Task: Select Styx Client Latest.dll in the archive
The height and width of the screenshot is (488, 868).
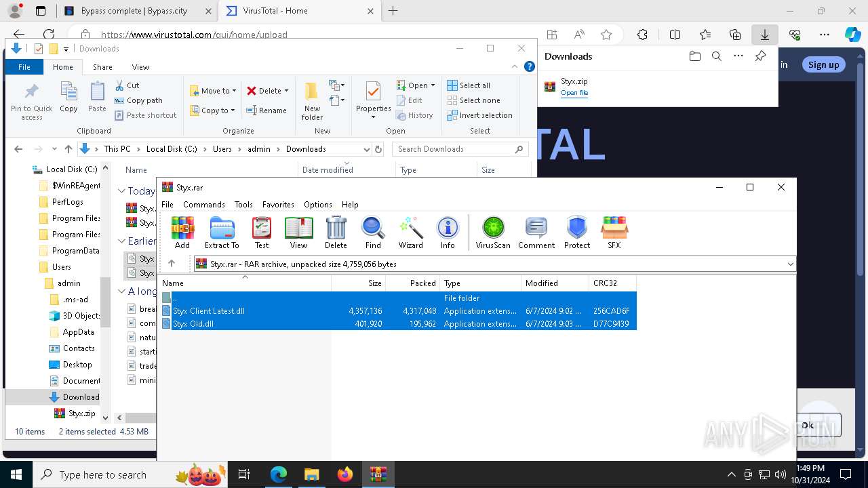Action: [x=397, y=310]
